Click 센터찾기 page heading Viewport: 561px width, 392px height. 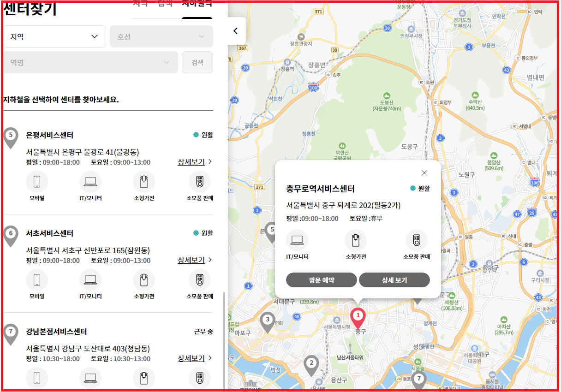coord(30,9)
